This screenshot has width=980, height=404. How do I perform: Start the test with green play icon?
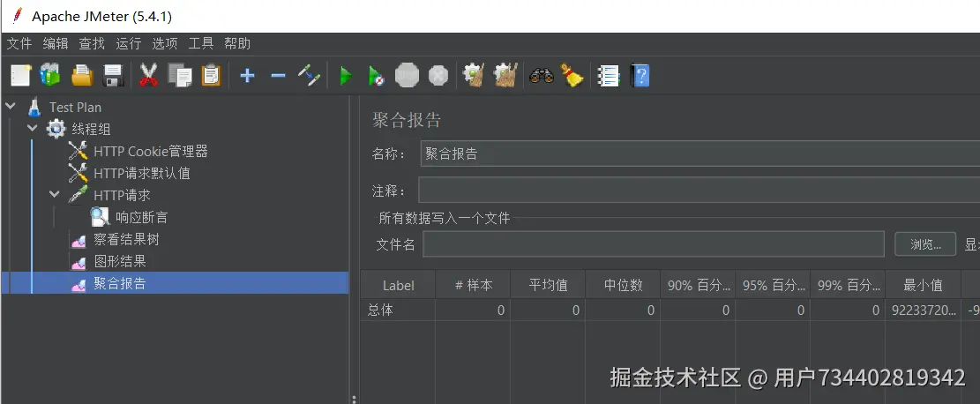pyautogui.click(x=345, y=76)
